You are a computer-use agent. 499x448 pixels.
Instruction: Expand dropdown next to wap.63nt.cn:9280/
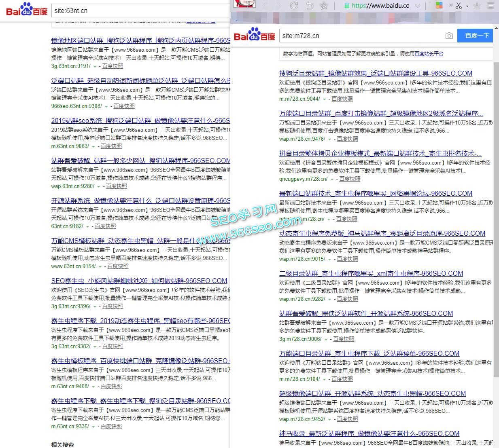coord(99,186)
